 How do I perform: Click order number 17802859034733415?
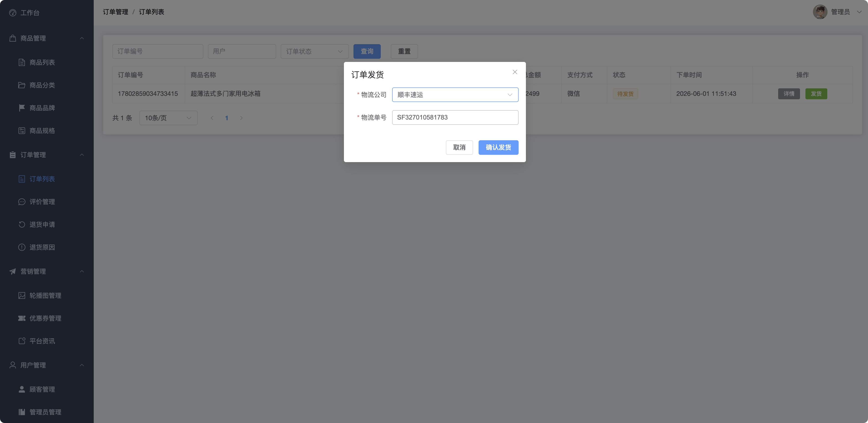coord(148,94)
